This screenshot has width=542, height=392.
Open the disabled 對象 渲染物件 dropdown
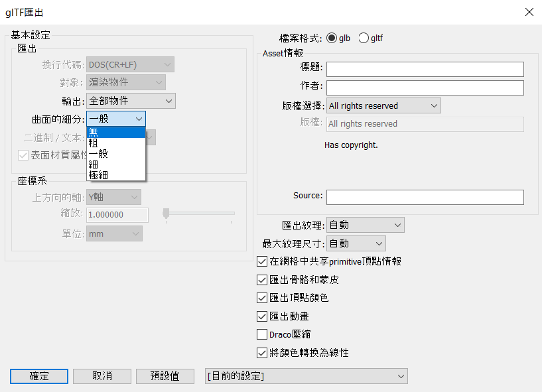(126, 83)
